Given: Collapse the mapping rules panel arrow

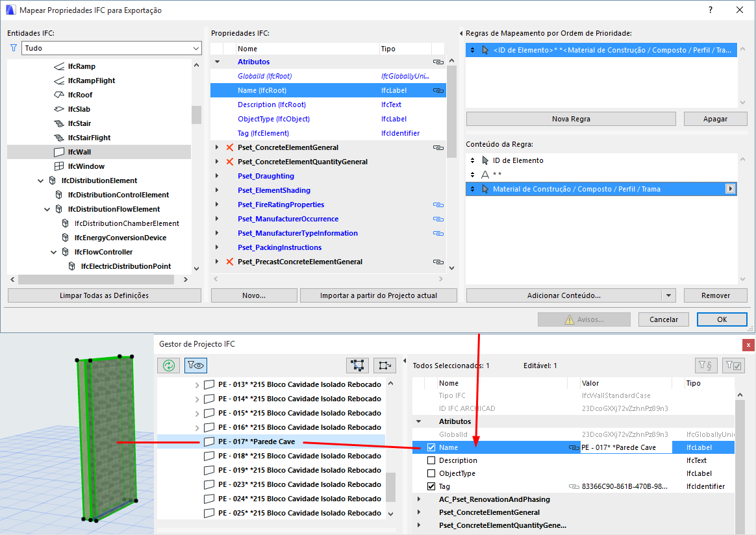Looking at the screenshot, I should point(461,33).
